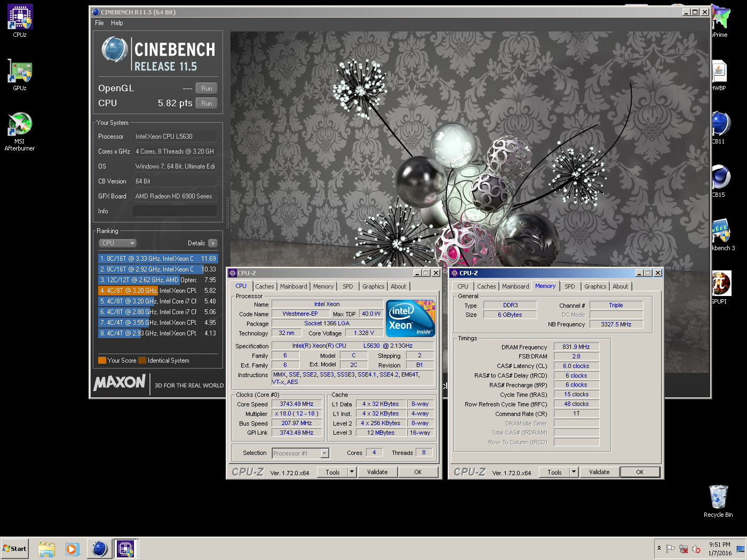Open Memory tab in left CPU-Z window
747x560 pixels.
click(323, 286)
